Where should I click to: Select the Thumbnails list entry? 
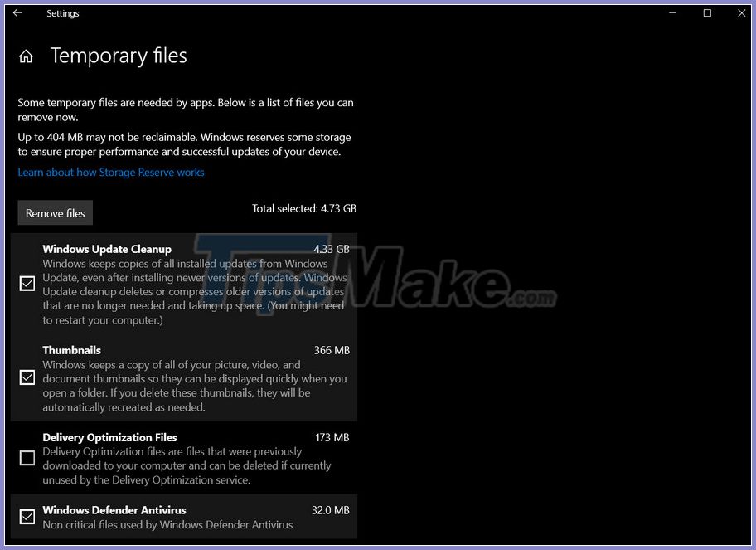[x=71, y=350]
